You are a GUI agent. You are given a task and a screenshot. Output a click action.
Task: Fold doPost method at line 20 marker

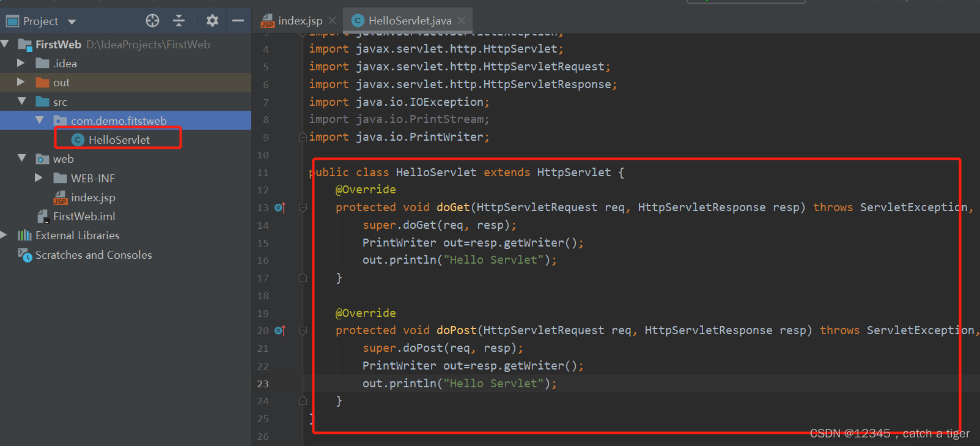[303, 330]
